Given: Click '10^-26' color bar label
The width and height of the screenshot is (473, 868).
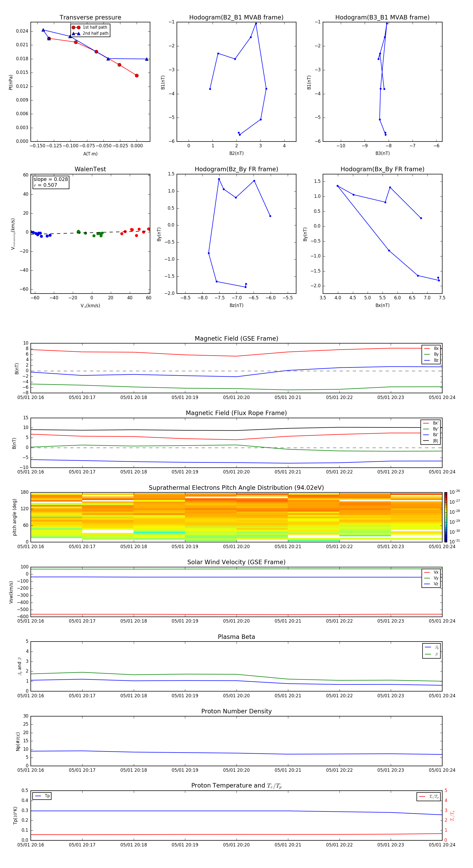Looking at the screenshot, I should [455, 492].
